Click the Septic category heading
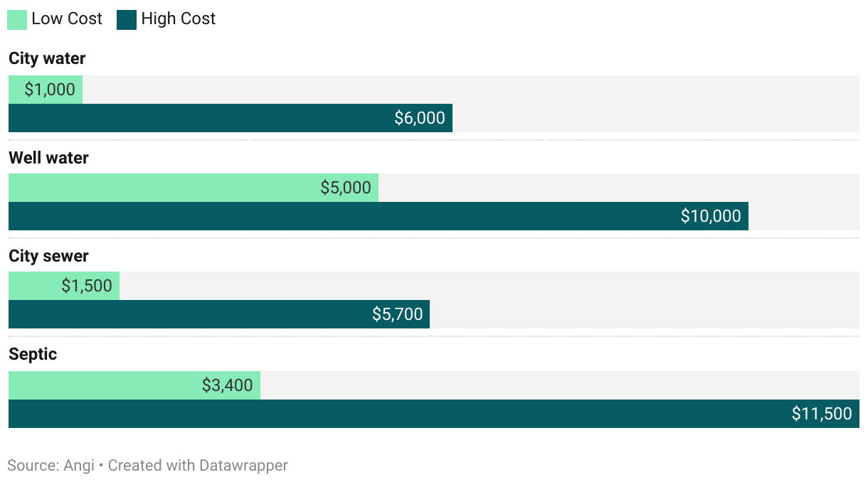868x482 pixels. tap(33, 354)
